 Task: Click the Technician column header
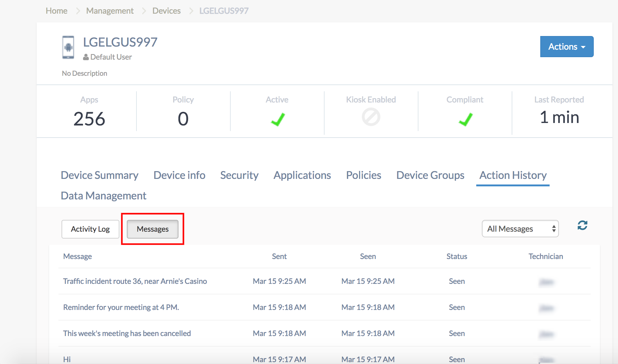(546, 256)
